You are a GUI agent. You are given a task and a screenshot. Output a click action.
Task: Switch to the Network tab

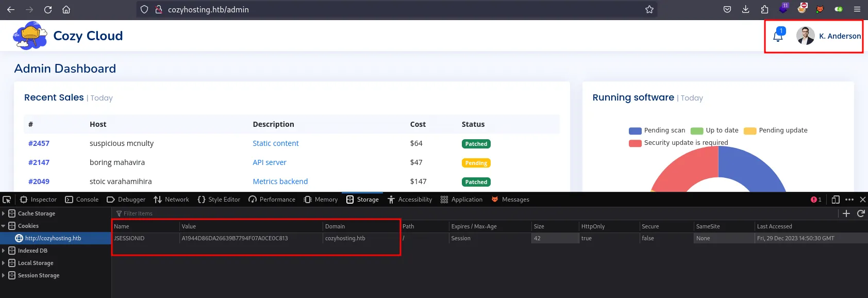pos(172,200)
